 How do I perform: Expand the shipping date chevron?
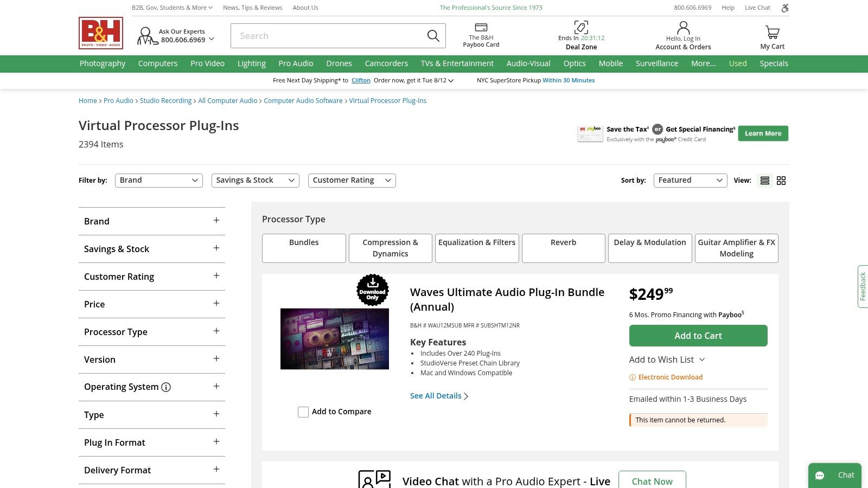451,81
